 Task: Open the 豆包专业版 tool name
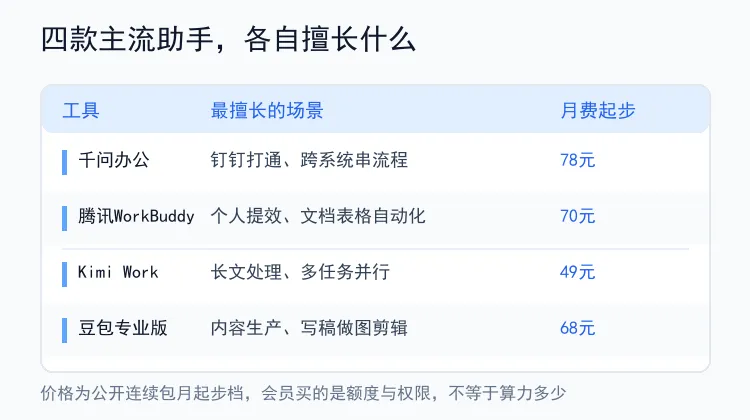pos(123,328)
